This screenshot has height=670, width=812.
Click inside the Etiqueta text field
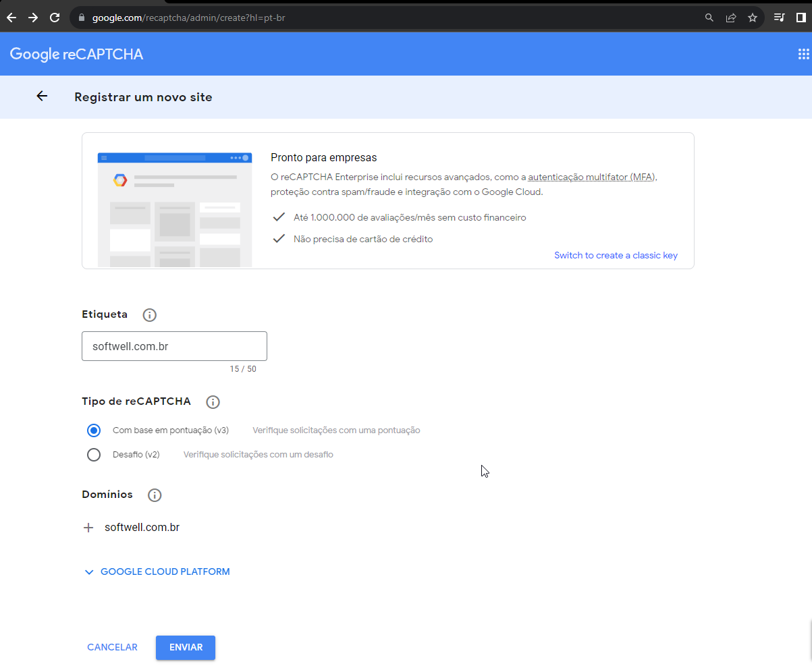(174, 345)
